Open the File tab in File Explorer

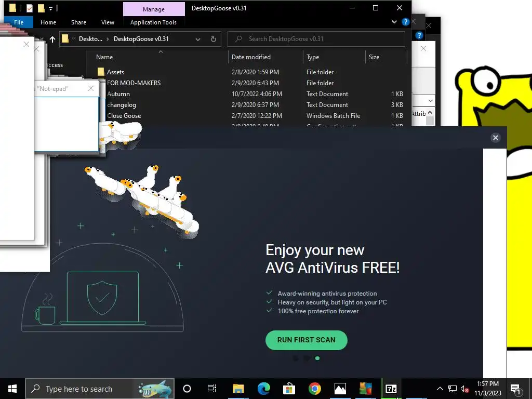pos(19,22)
